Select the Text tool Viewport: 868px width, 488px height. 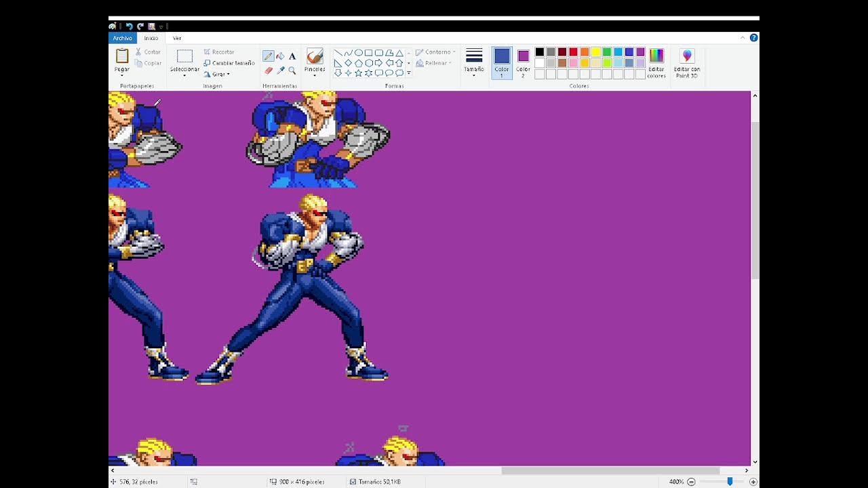coord(292,56)
